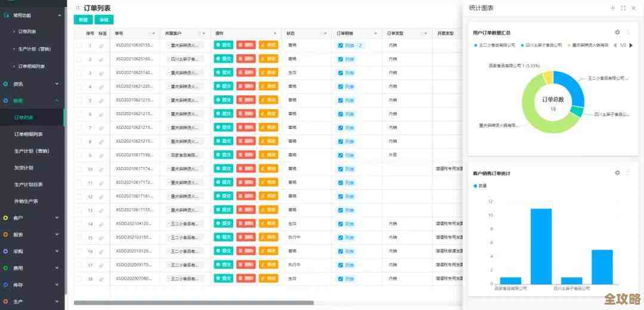Click the 新建 button above table
This screenshot has width=644, height=310.
click(x=83, y=20)
